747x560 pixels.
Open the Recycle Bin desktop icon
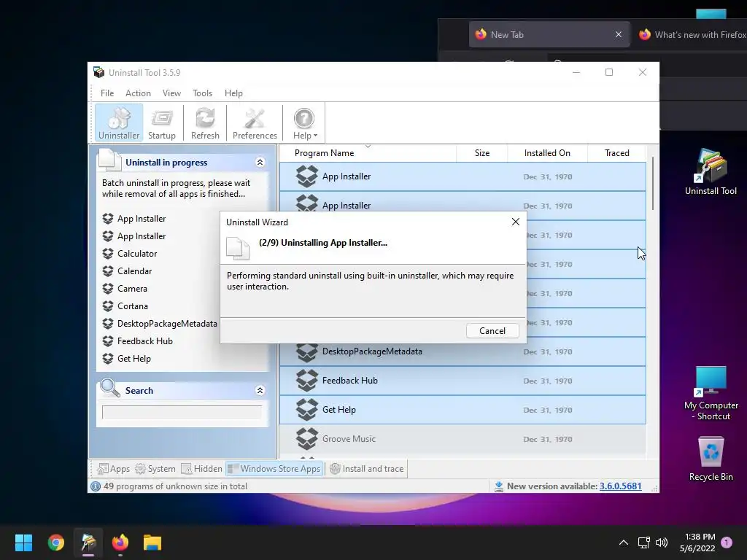pos(711,459)
